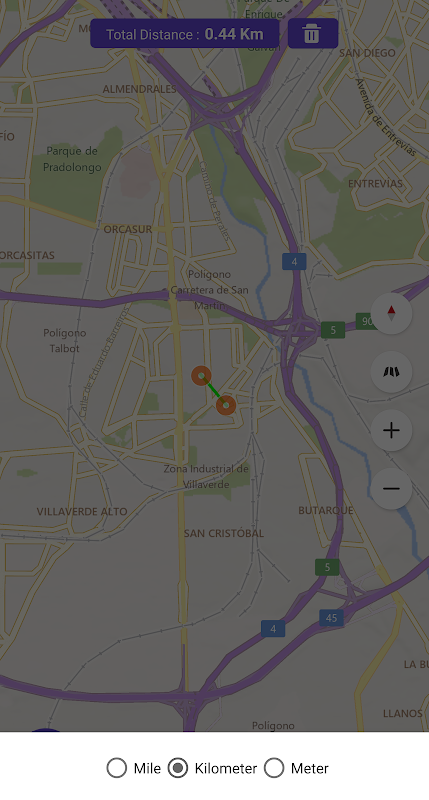
Task: Zoom in with the plus button
Action: 391,431
